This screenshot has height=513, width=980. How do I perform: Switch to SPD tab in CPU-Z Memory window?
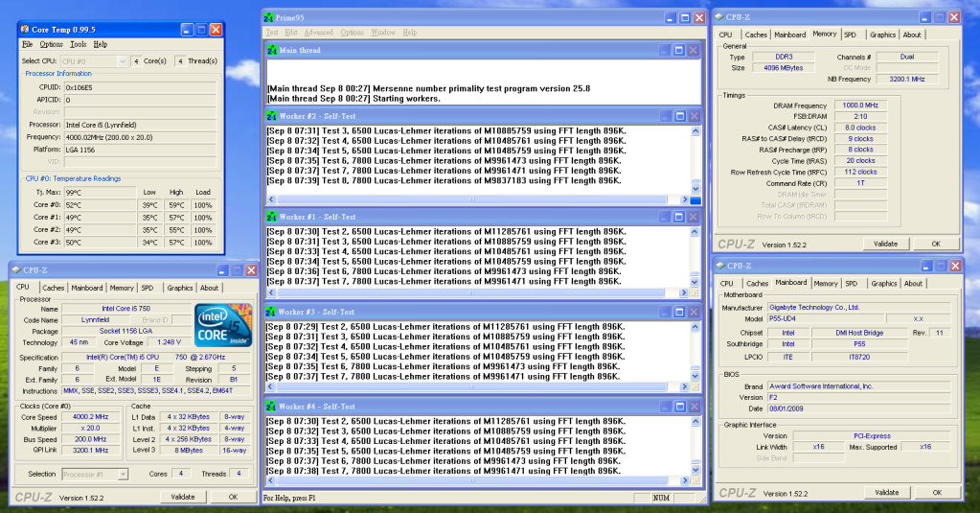pos(850,35)
